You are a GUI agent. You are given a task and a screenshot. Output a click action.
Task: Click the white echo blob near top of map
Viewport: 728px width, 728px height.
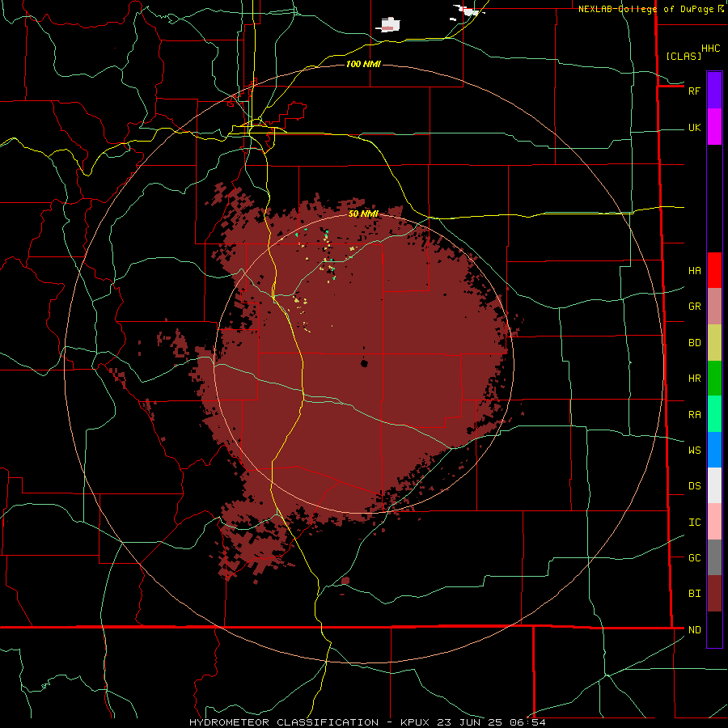pos(390,24)
